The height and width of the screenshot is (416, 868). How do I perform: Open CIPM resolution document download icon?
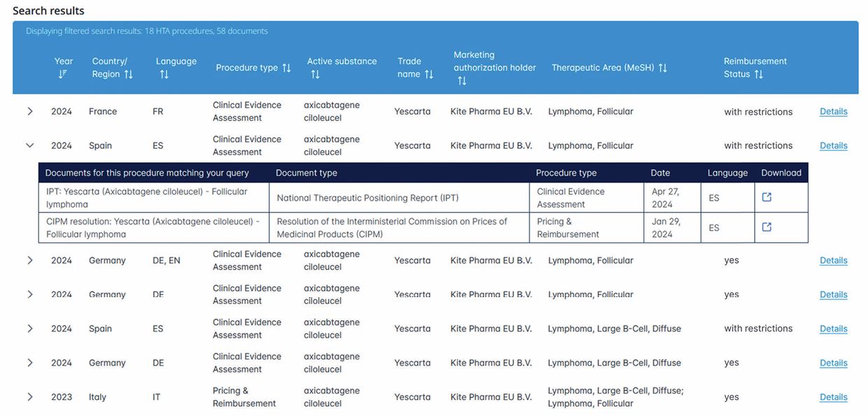(x=767, y=227)
